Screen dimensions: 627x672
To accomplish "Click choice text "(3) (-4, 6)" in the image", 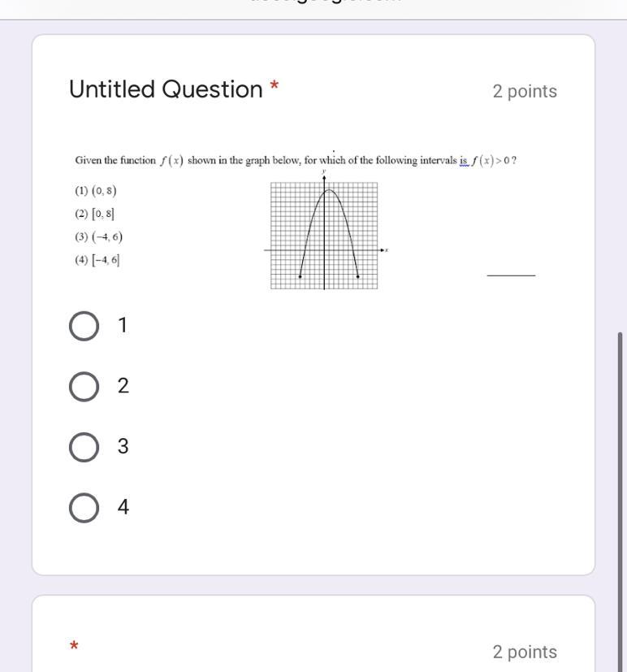I will pos(98,236).
